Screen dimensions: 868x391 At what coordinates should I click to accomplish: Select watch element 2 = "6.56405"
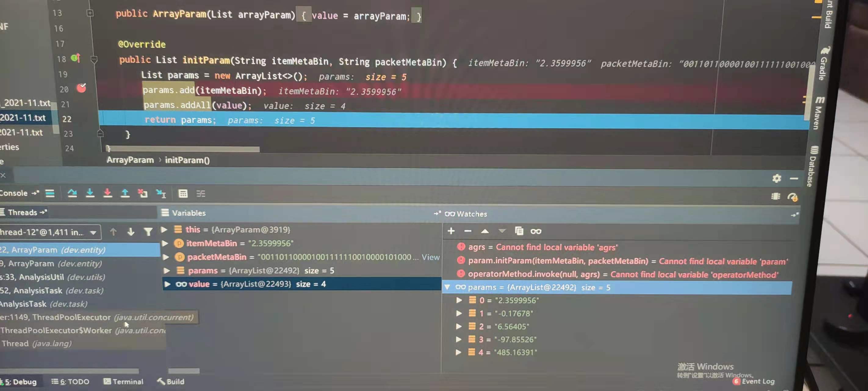(499, 327)
